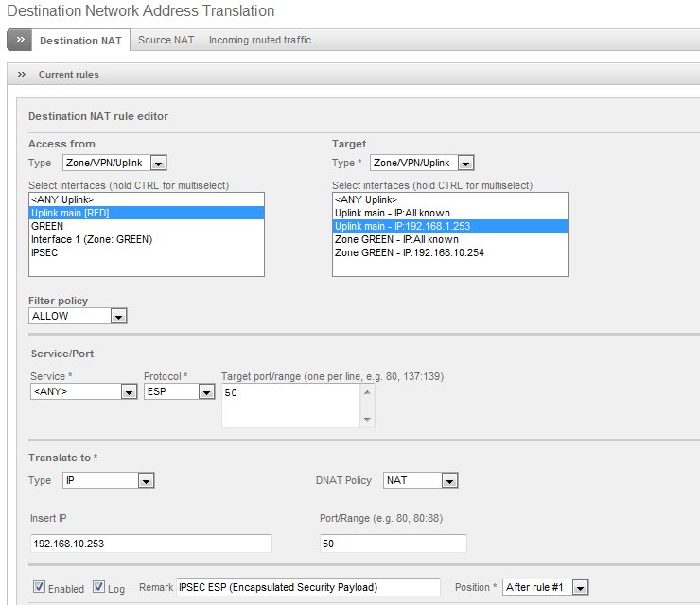The image size is (700, 605).
Task: Open the Incoming routed traffic tab
Action: pyautogui.click(x=259, y=40)
